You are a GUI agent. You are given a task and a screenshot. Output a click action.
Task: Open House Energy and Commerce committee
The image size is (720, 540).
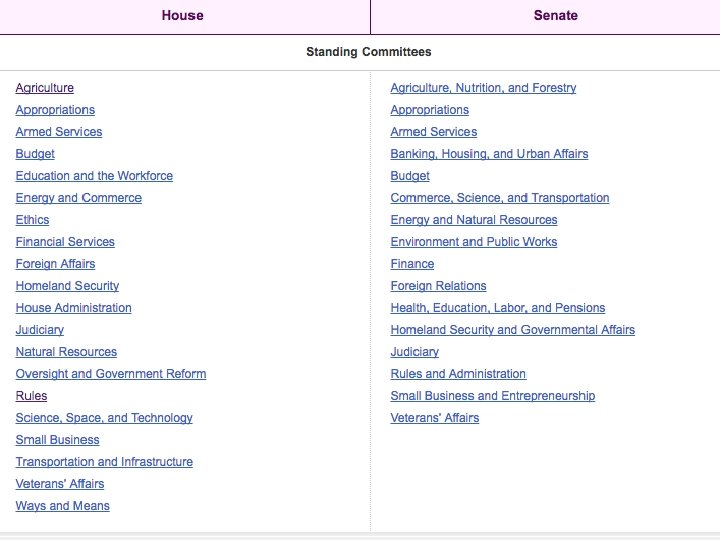point(78,198)
